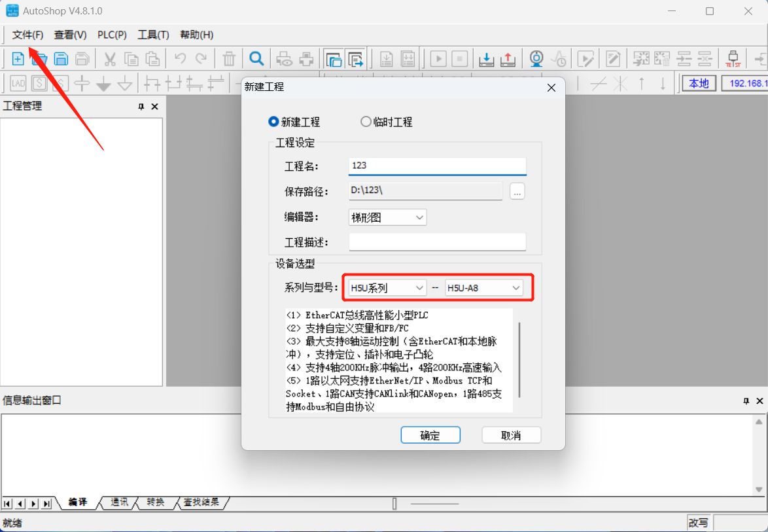This screenshot has height=532, width=768.
Task: Click the download to PLC icon
Action: point(486,59)
